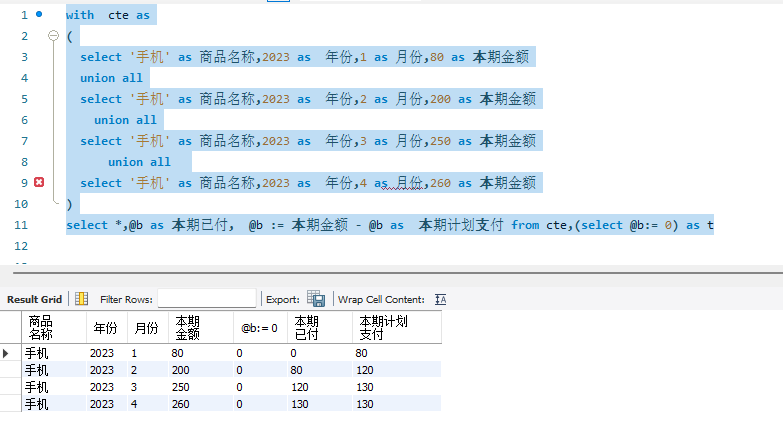This screenshot has height=441, width=783.
Task: Click the error marker on line 9
Action: coord(39,182)
